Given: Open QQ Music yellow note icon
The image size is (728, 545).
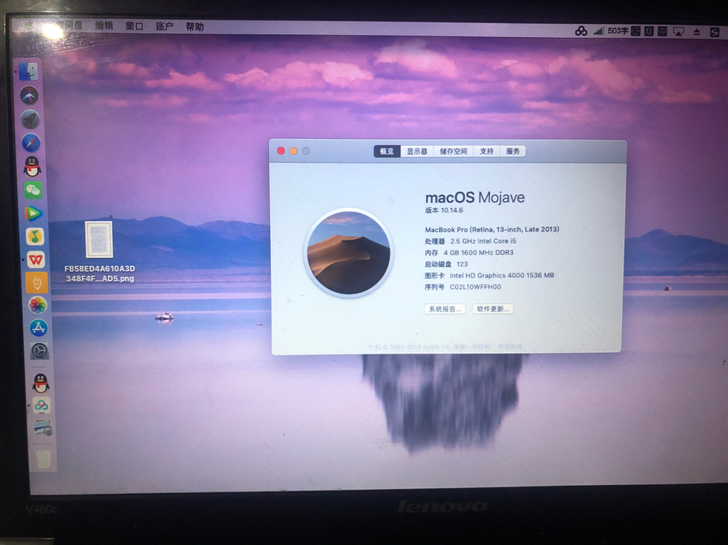Looking at the screenshot, I should (x=35, y=237).
